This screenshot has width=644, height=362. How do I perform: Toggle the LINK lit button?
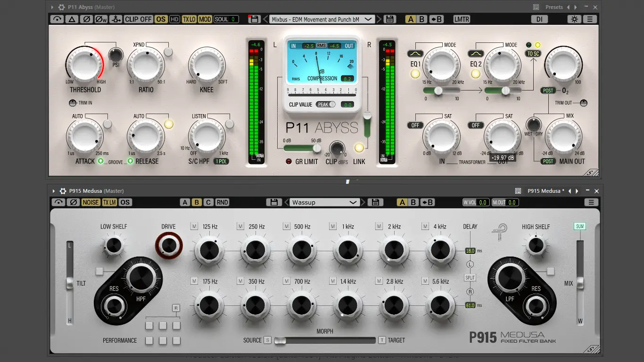(359, 148)
